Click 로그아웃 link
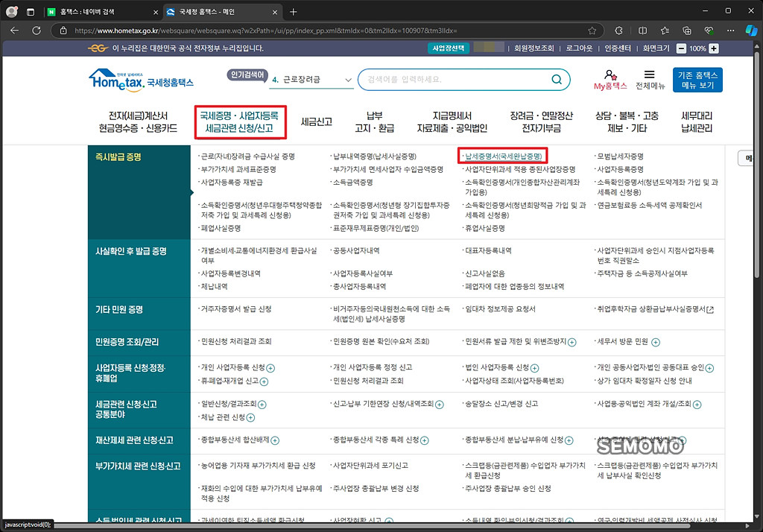Image resolution: width=763 pixels, height=532 pixels. click(x=579, y=48)
